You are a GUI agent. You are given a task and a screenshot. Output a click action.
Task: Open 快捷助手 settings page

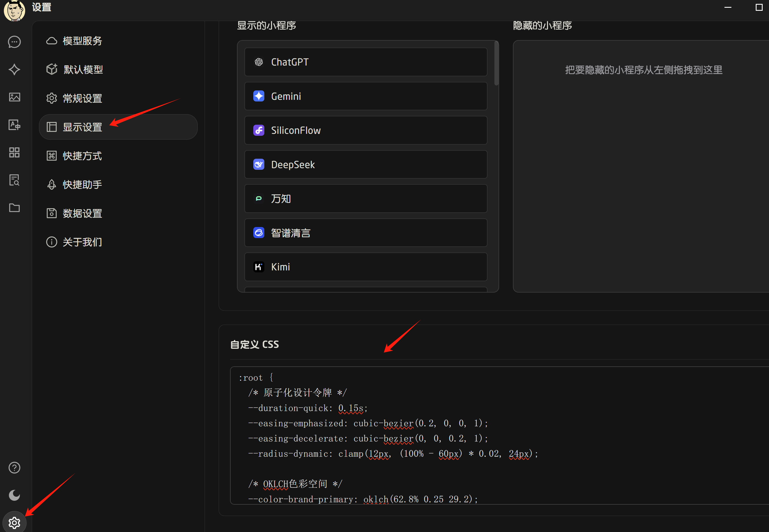point(118,184)
